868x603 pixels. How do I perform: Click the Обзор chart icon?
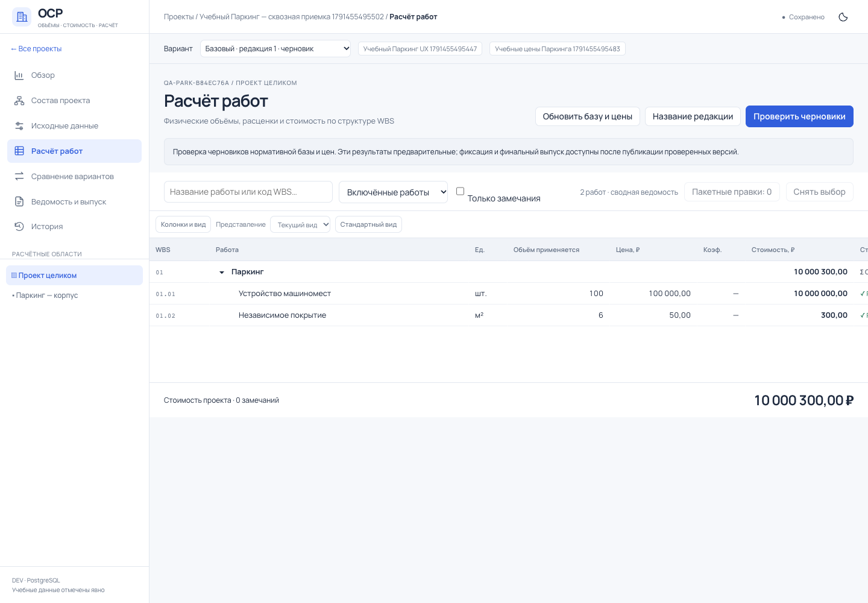tap(19, 75)
